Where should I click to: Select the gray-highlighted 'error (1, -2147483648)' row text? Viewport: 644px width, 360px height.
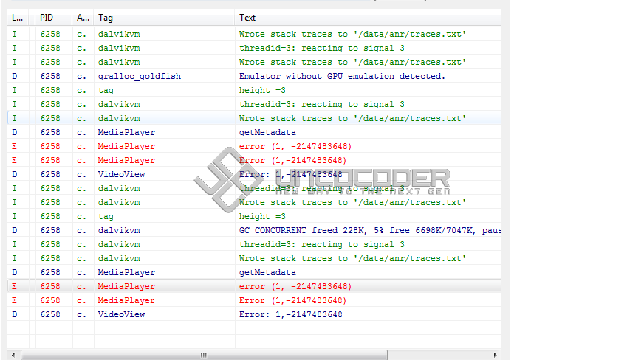click(295, 286)
